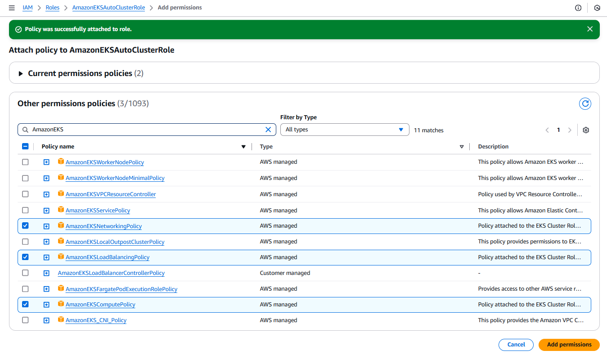Open AmazonEKS_CNI_Policy policy link
This screenshot has height=364, width=607.
(96, 320)
